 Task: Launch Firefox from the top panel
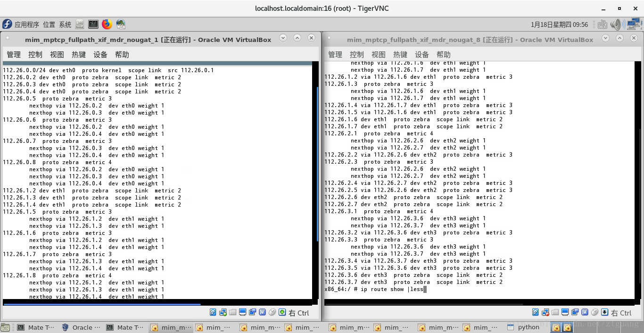tap(107, 24)
